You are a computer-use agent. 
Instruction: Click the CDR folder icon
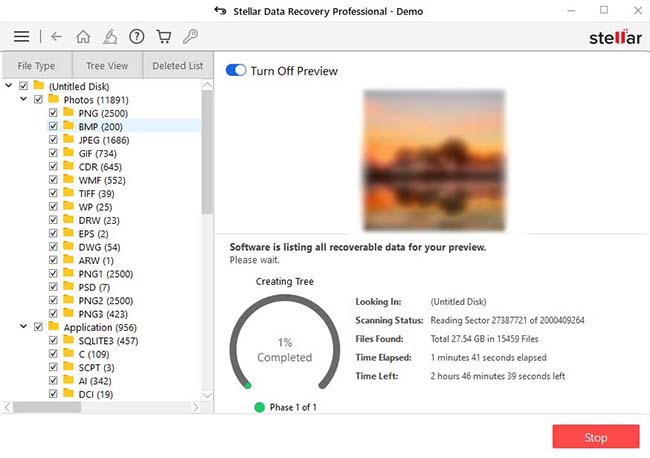click(x=68, y=166)
